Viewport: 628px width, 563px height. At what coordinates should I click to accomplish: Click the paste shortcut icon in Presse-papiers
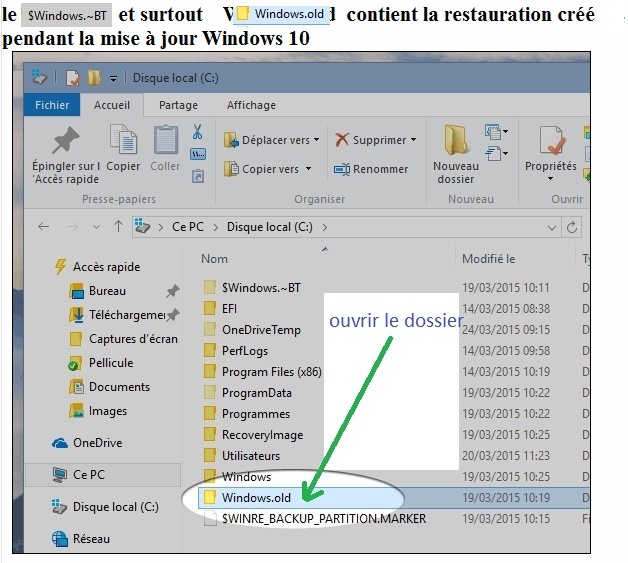point(198,176)
